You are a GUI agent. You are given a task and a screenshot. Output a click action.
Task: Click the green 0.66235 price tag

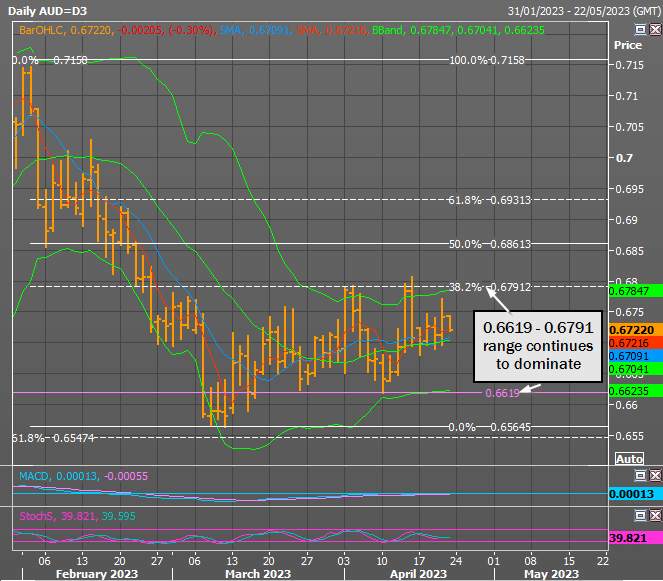tap(636, 391)
